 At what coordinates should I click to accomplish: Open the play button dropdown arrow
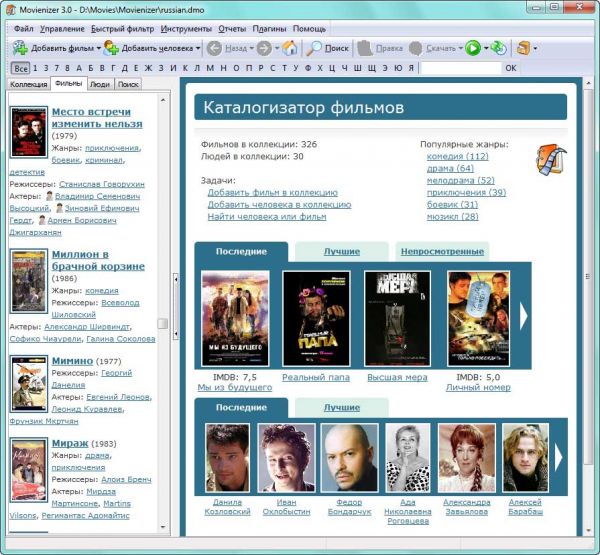486,48
